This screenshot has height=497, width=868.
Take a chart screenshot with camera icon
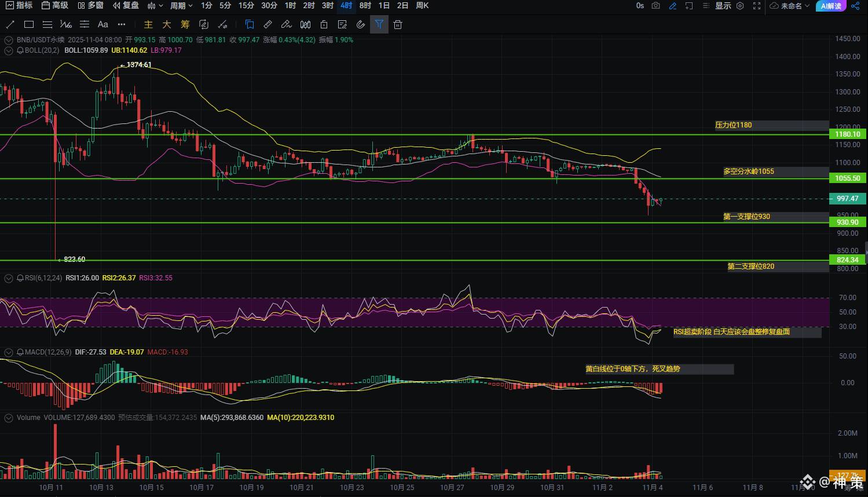pyautogui.click(x=655, y=6)
